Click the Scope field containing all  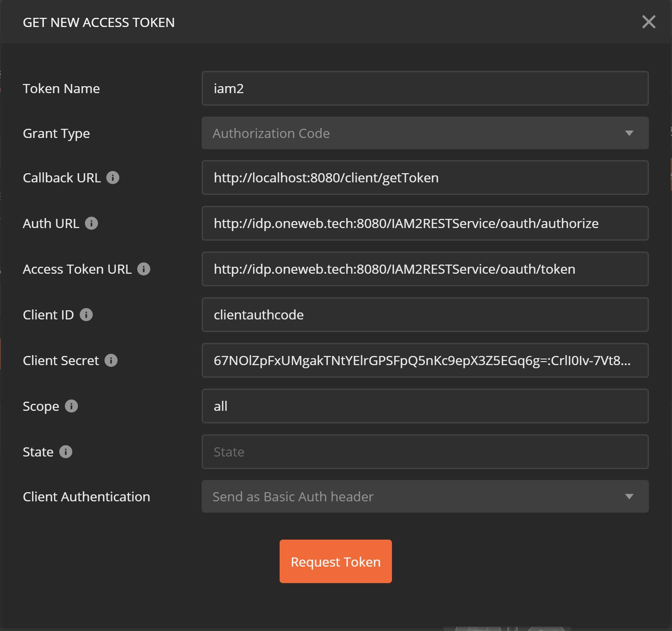425,406
